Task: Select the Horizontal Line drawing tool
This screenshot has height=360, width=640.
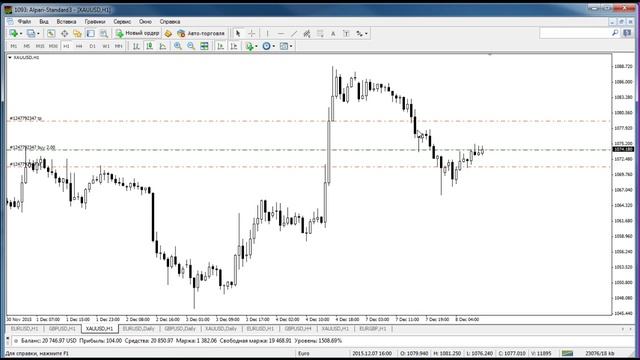Action: pos(281,33)
